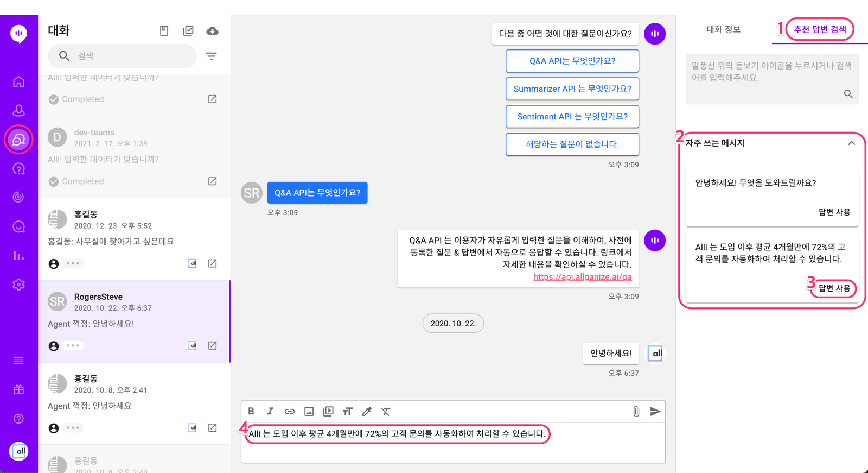Click the hamburger list icon in sidebar
Viewport: 868px width, 473px height.
pyautogui.click(x=18, y=361)
